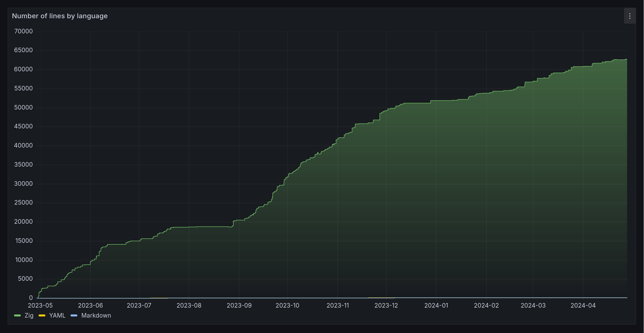Click the 25000 y-axis value
This screenshot has width=644, height=333.
(23, 203)
